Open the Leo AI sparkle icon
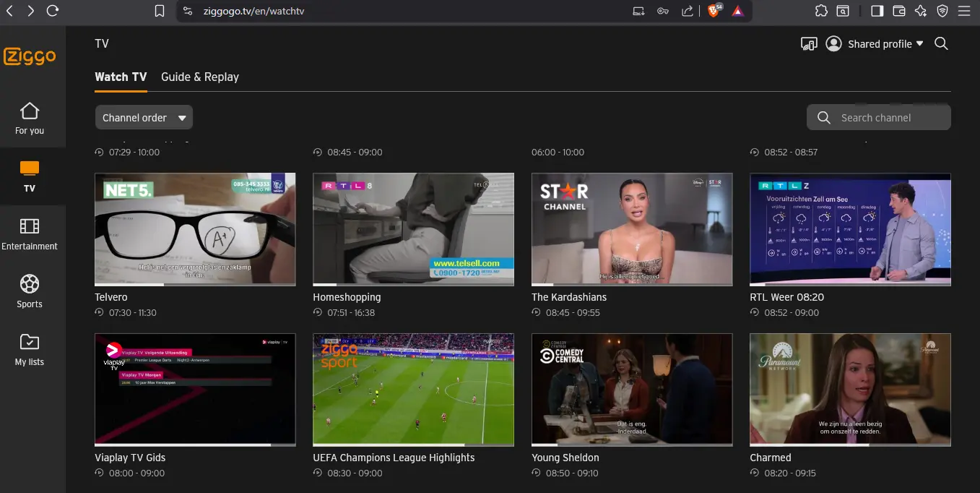980x493 pixels. pyautogui.click(x=920, y=11)
